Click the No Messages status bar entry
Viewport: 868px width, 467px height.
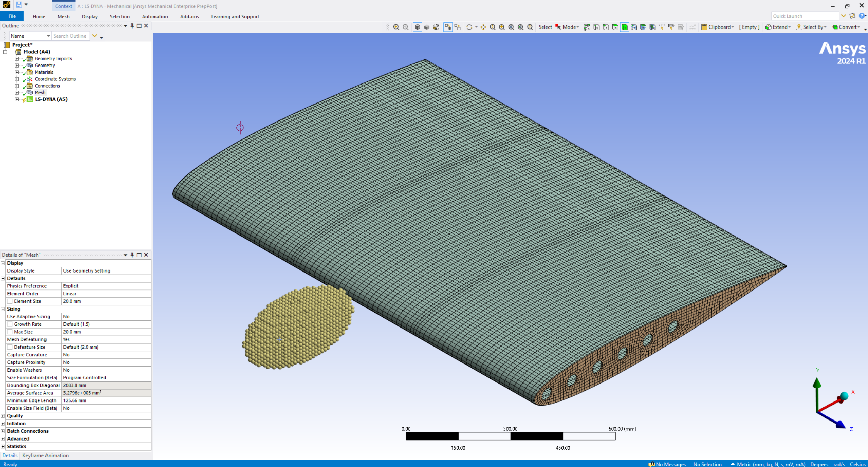click(667, 464)
